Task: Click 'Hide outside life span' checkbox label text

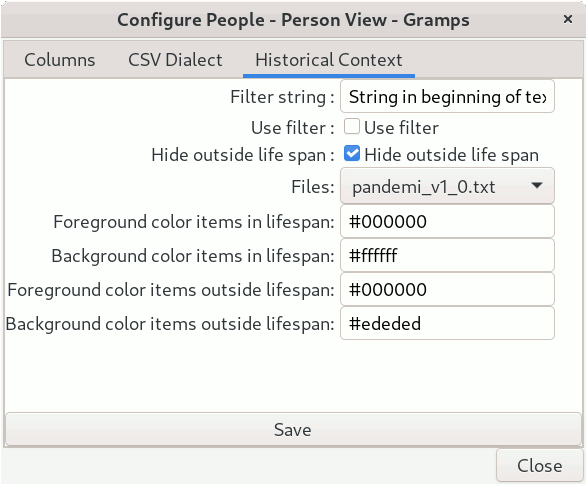Action: click(451, 155)
